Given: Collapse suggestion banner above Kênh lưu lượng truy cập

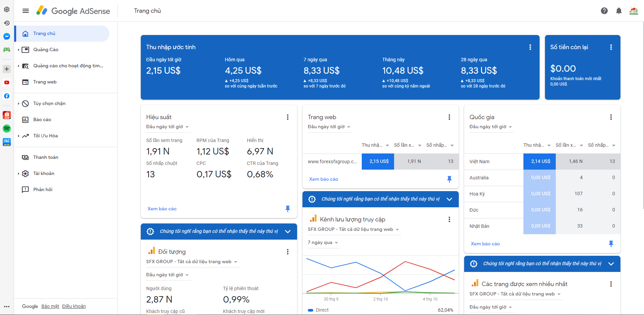Looking at the screenshot, I should [x=449, y=199].
